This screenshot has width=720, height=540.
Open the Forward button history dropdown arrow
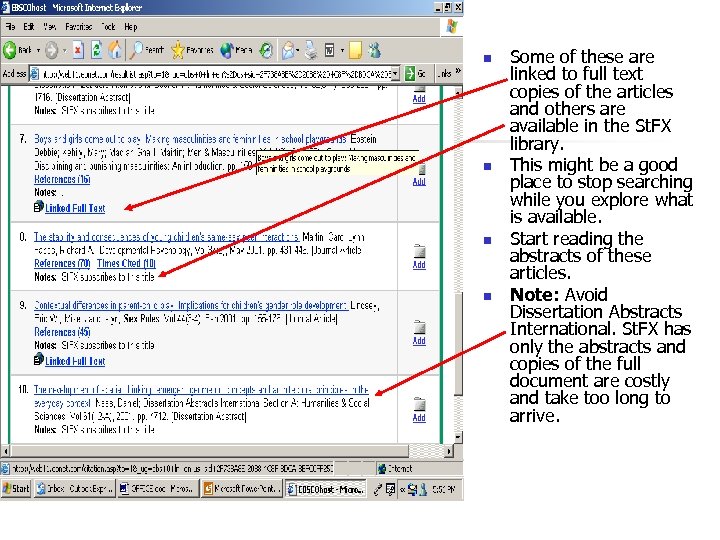(x=65, y=51)
